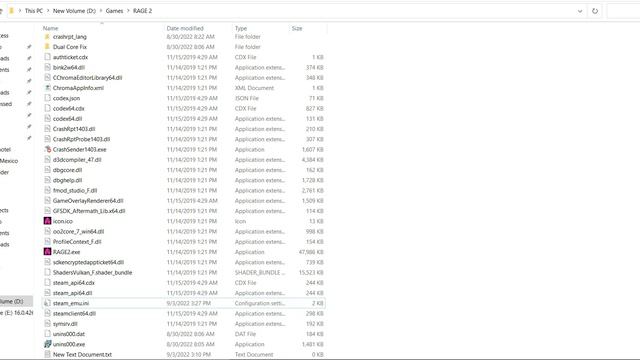Sort by the Name column
Image resolution: width=640 pixels, height=360 pixels.
[51, 28]
